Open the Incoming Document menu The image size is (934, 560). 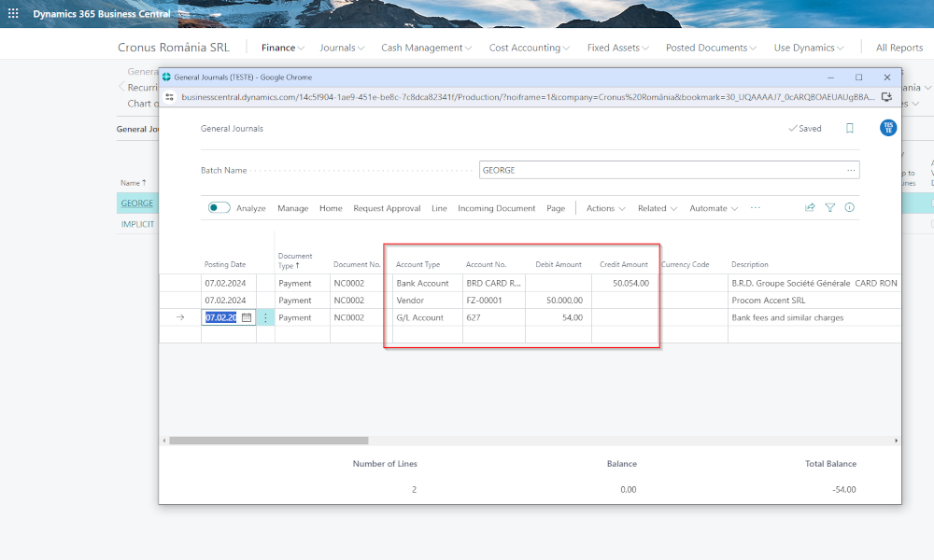[x=496, y=208]
